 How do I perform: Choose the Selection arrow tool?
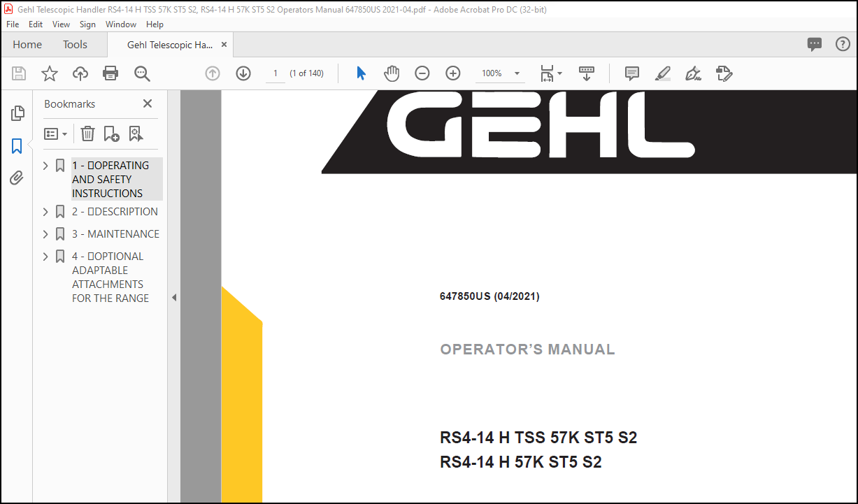[361, 73]
